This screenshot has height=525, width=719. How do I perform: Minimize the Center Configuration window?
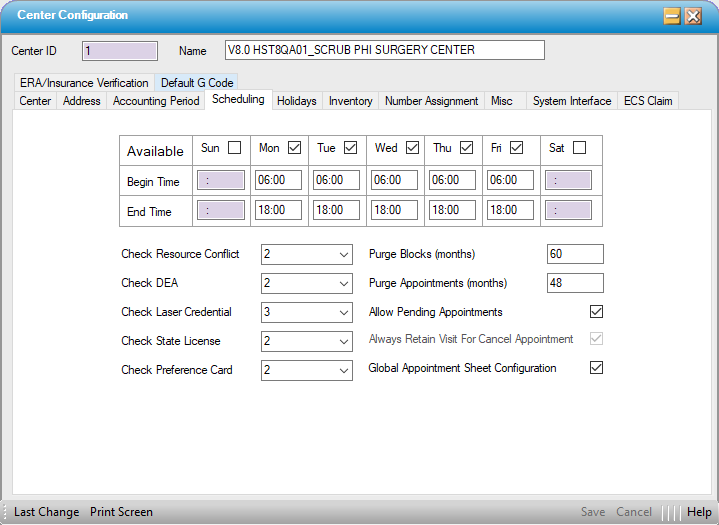point(672,16)
